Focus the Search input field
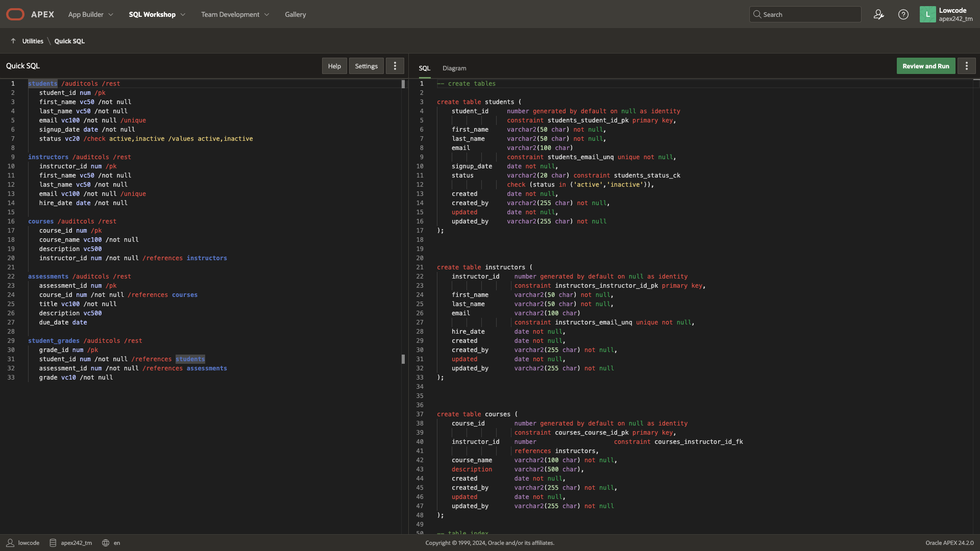The width and height of the screenshot is (980, 551). pyautogui.click(x=809, y=14)
